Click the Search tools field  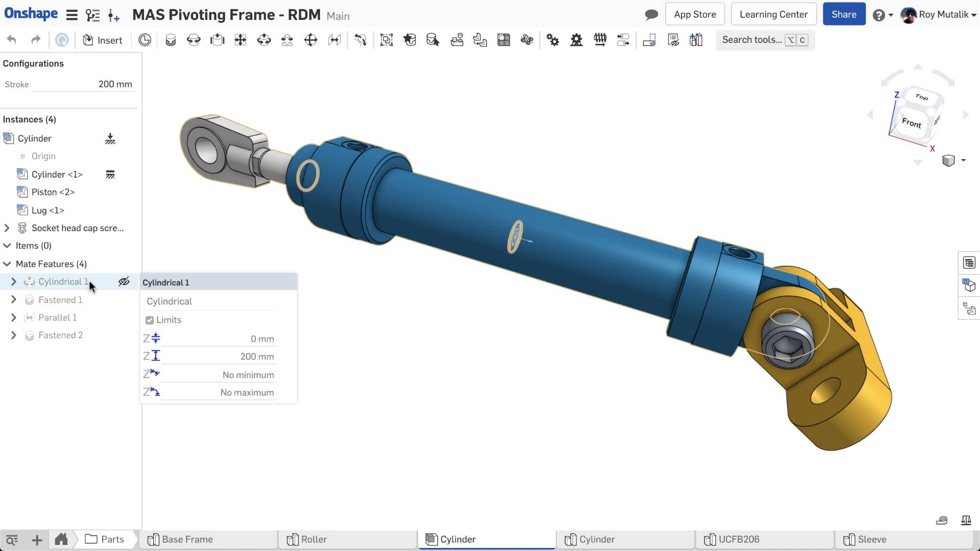tap(765, 40)
